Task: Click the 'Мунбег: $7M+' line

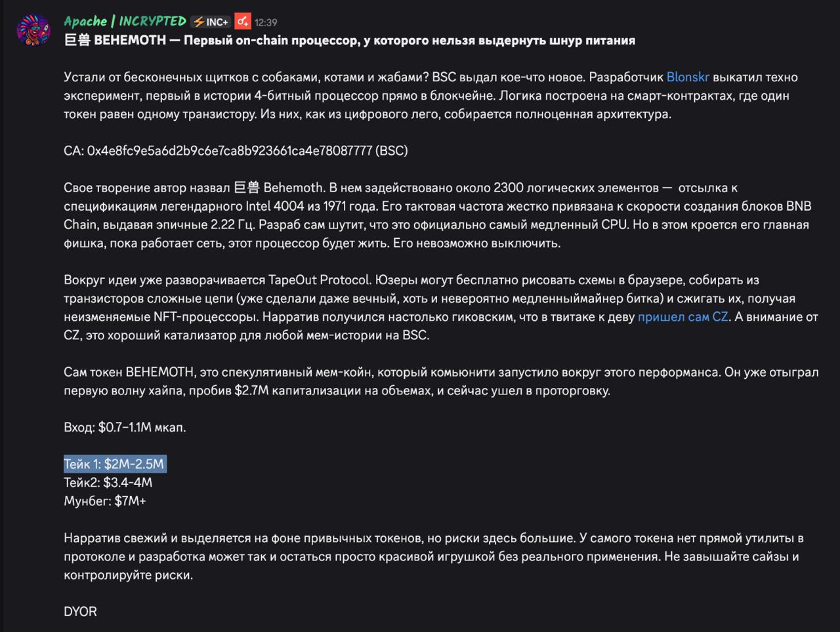Action: [x=105, y=501]
